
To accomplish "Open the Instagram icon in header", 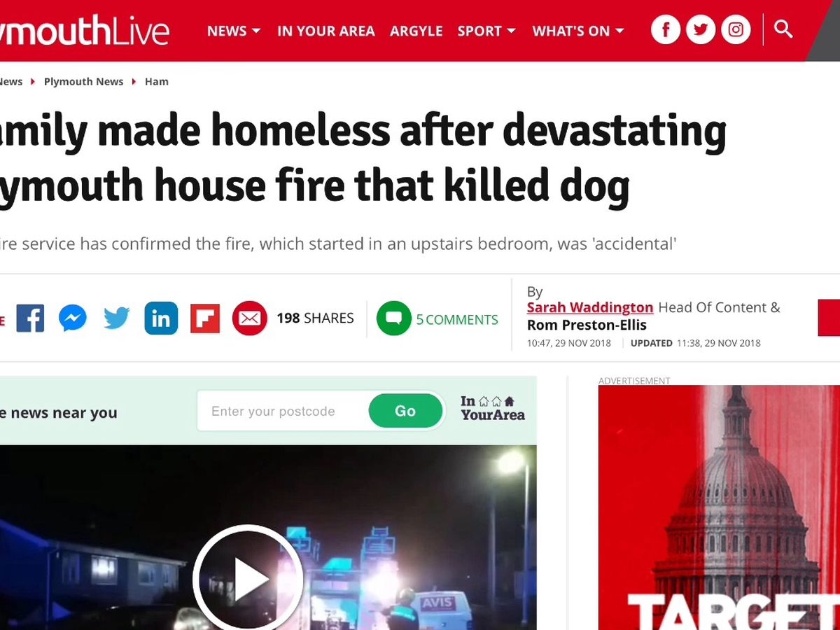I will 736,30.
